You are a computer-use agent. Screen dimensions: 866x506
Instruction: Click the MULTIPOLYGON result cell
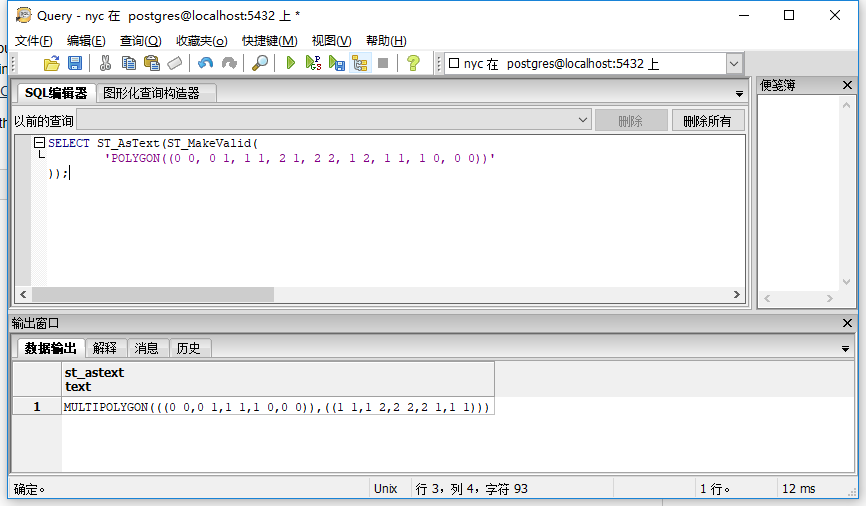[278, 407]
